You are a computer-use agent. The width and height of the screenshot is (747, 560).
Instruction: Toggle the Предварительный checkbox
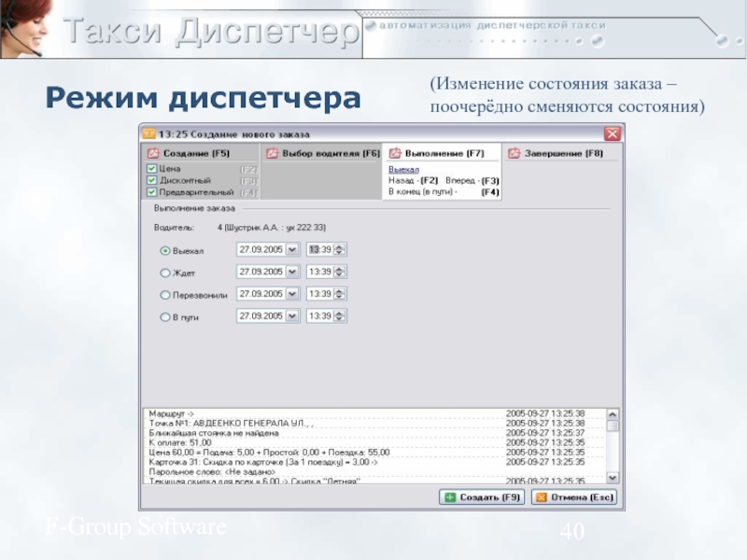point(152,192)
